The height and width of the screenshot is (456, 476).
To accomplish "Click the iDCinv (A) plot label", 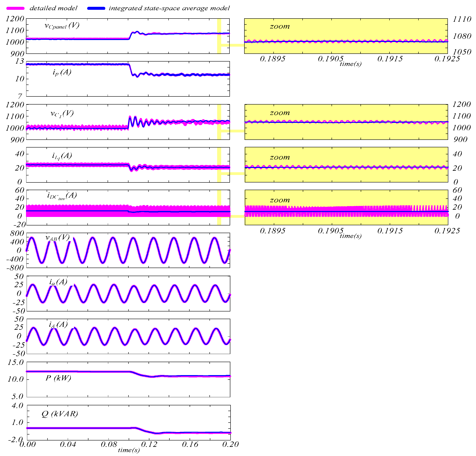I will [62, 196].
